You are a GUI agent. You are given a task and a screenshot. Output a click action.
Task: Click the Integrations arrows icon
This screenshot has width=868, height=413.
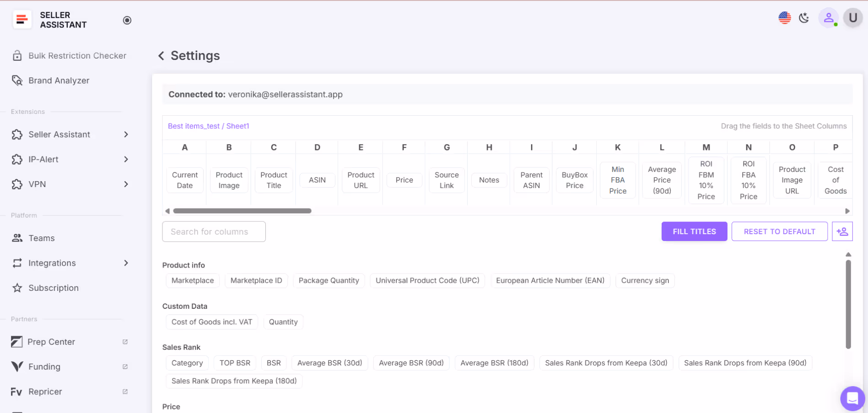(17, 263)
